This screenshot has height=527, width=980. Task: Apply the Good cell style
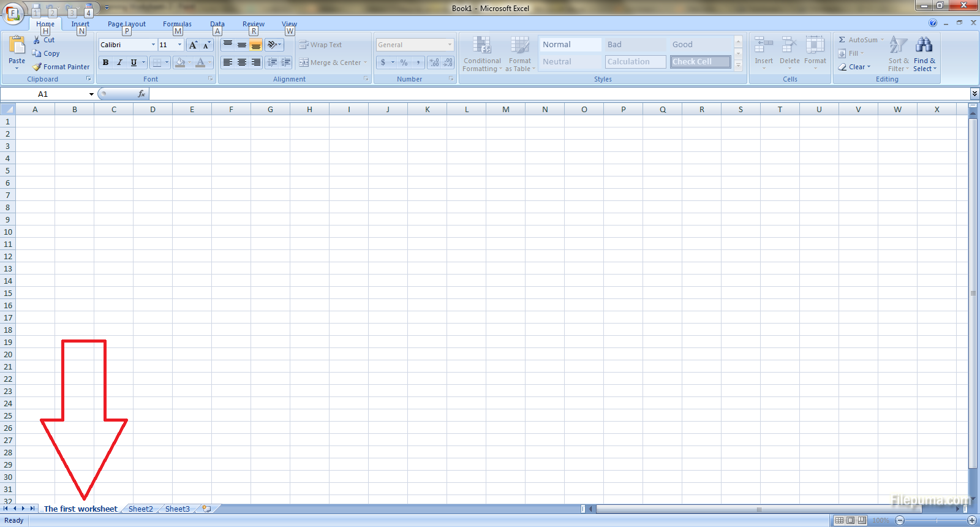click(x=699, y=45)
